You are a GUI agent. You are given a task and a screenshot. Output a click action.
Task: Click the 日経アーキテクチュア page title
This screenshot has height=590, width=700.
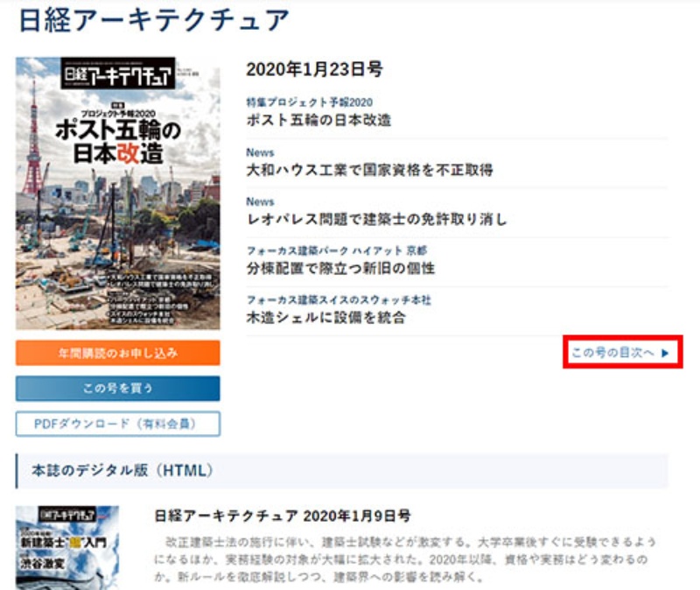[x=153, y=21]
